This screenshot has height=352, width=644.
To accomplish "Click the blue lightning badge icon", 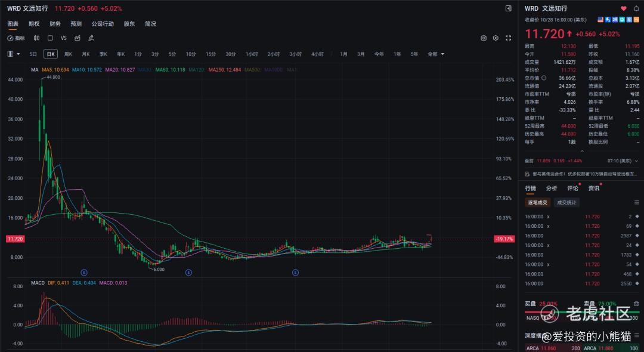I will tap(608, 20).
